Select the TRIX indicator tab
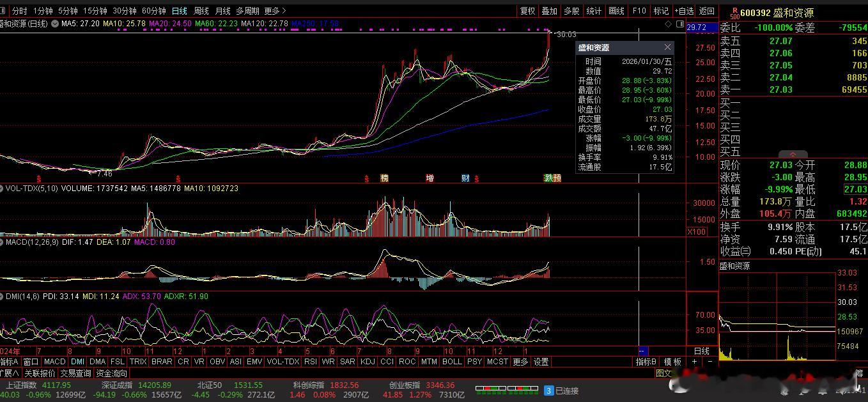 (138, 362)
